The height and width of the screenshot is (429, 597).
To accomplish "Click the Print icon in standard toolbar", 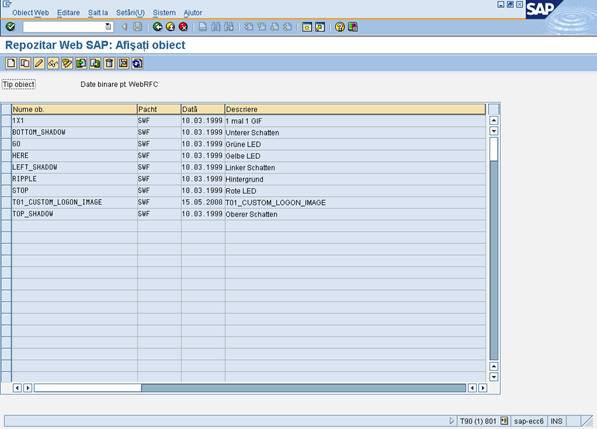I will 203,27.
